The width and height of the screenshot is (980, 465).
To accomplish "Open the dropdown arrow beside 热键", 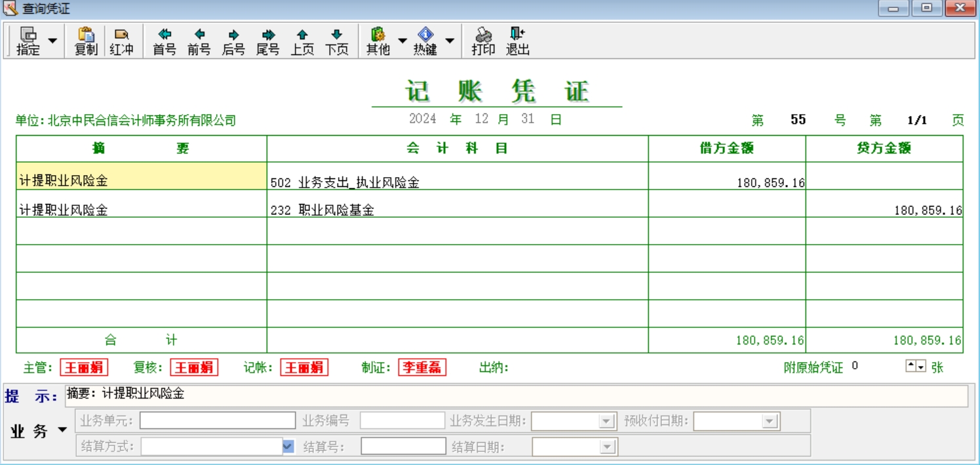I will 450,41.
